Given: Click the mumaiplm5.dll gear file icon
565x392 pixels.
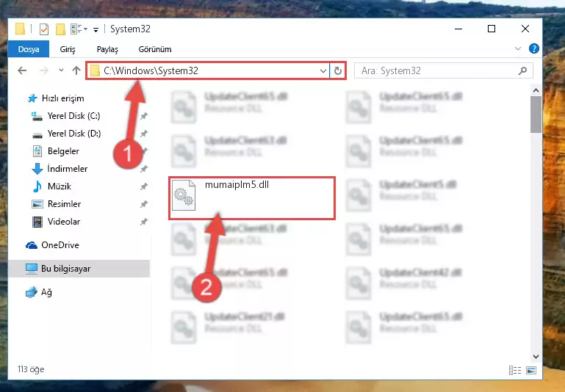Looking at the screenshot, I should [184, 195].
